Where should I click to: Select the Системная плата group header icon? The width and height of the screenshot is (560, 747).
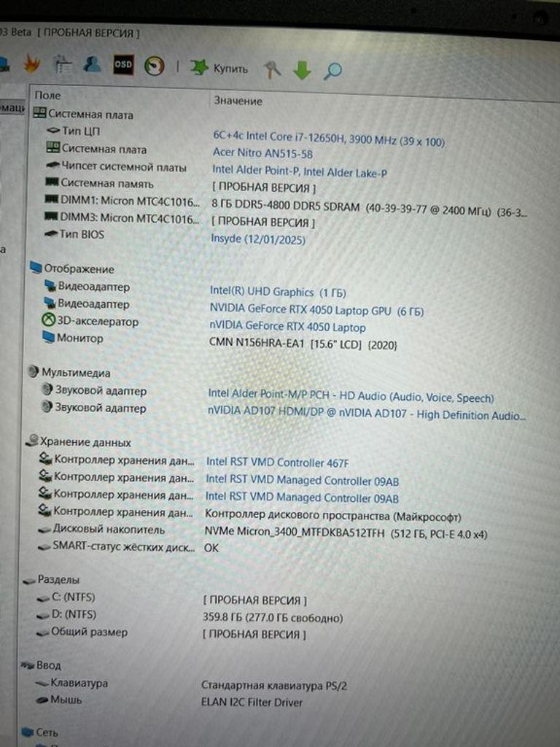[39, 113]
